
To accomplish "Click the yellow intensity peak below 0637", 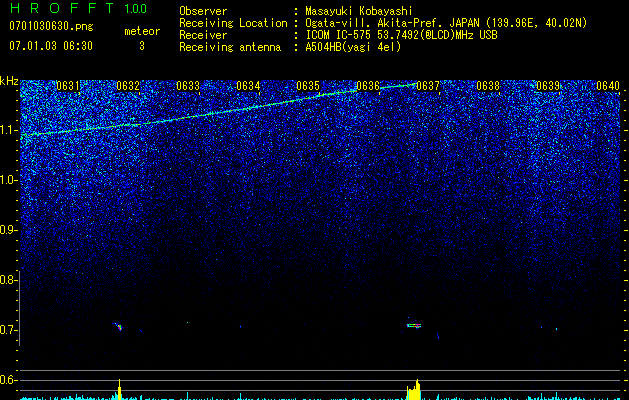I will pyautogui.click(x=414, y=390).
